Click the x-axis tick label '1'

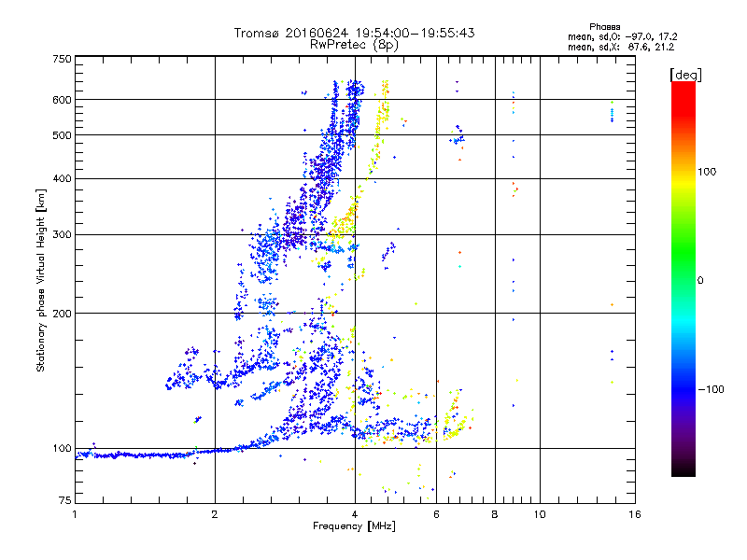click(75, 514)
